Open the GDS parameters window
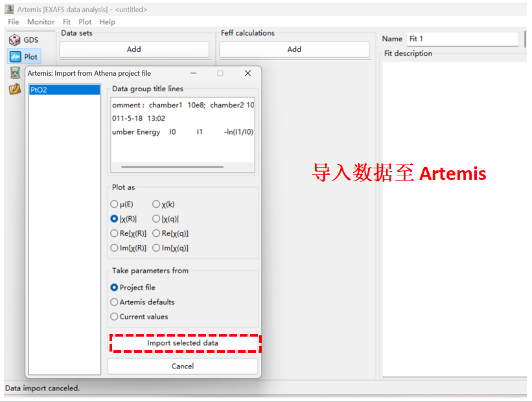Image resolution: width=532 pixels, height=402 pixels. pos(24,40)
